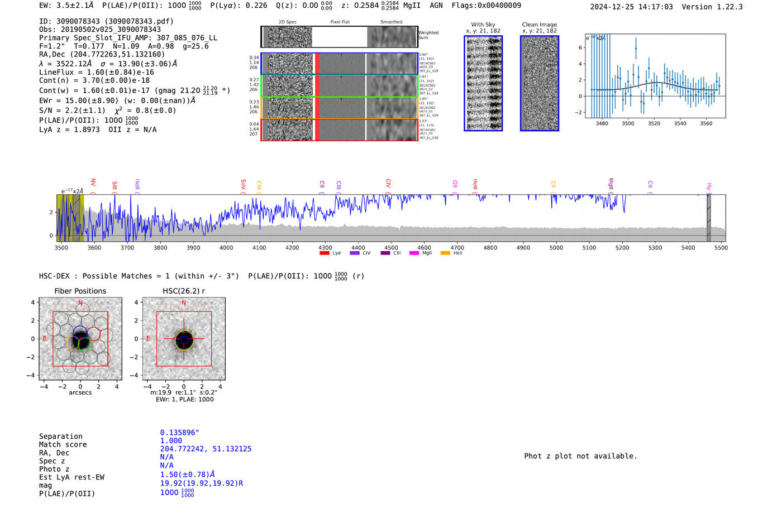Click the m:19.9 re:1.1" caption
The height and width of the screenshot is (532, 782).
[184, 392]
